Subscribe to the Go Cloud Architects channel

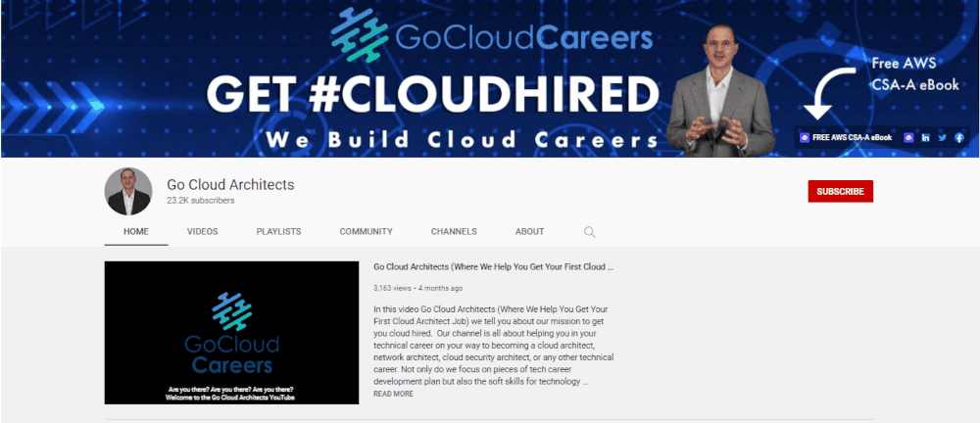[840, 191]
